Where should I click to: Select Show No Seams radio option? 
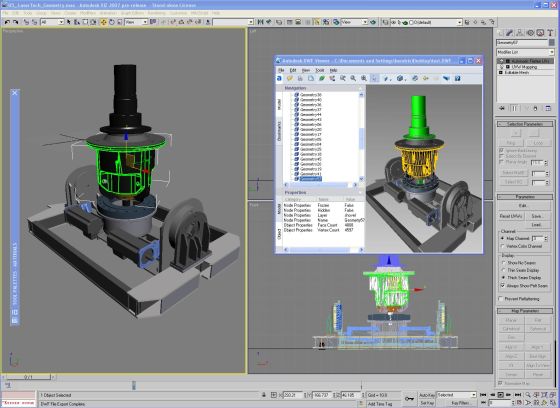(503, 263)
